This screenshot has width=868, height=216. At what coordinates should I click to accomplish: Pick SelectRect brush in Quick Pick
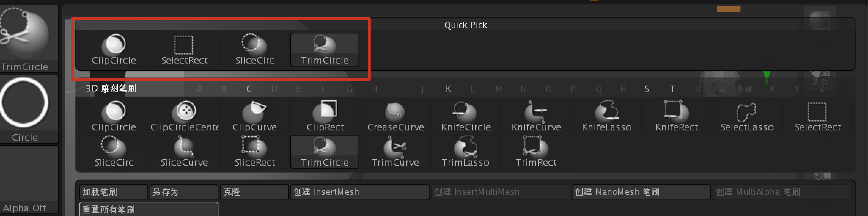tap(184, 50)
